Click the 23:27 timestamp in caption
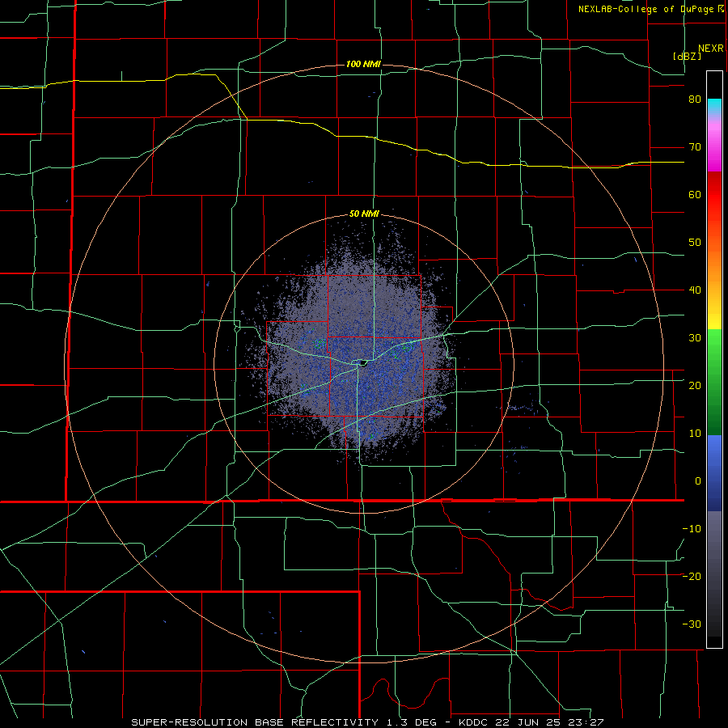728x728 pixels. point(587,722)
